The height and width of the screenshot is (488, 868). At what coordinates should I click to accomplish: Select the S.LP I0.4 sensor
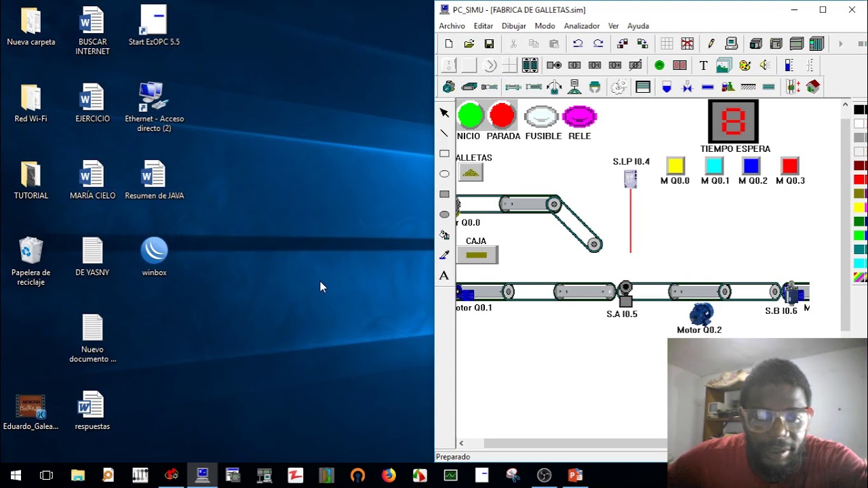(631, 179)
